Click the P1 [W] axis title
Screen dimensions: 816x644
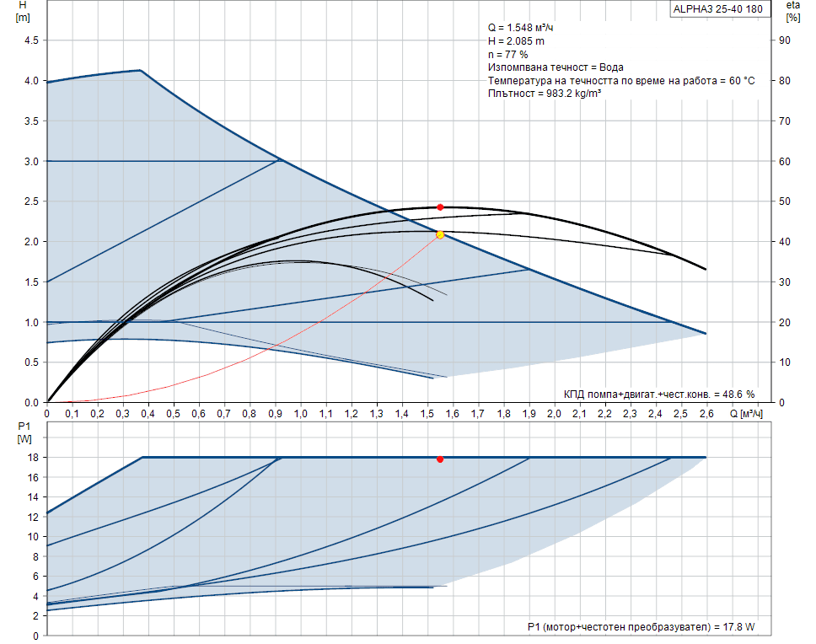(23, 432)
